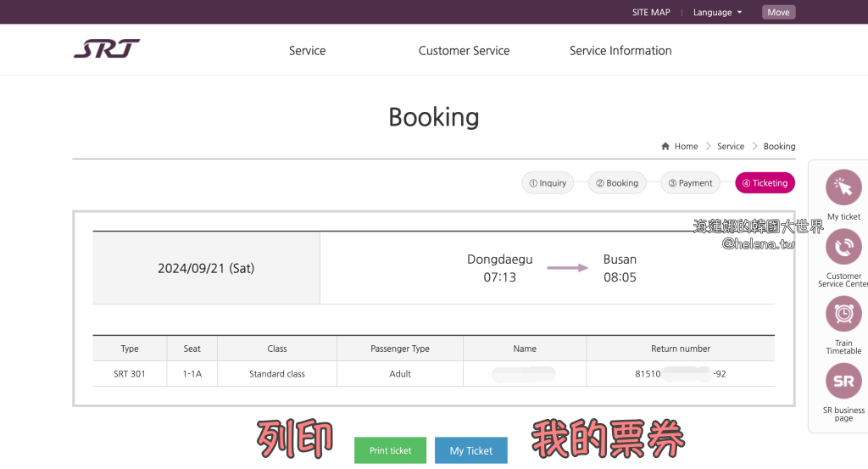Open My ticket sidebar icon
The height and width of the screenshot is (469, 868).
[843, 187]
